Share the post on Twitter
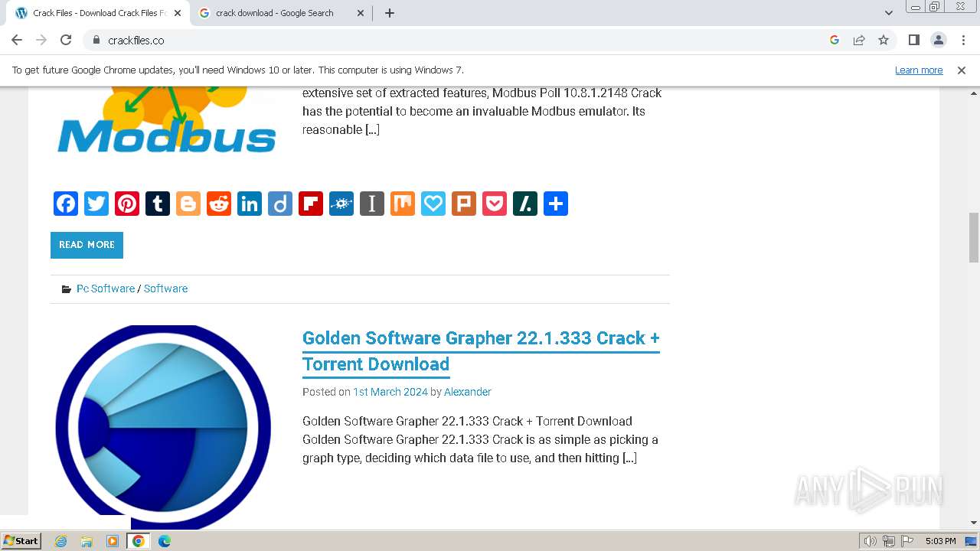 96,204
